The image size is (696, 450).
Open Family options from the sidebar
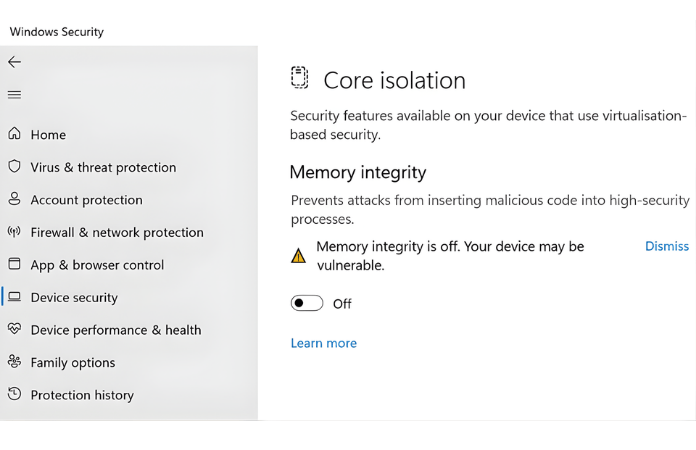tap(72, 363)
